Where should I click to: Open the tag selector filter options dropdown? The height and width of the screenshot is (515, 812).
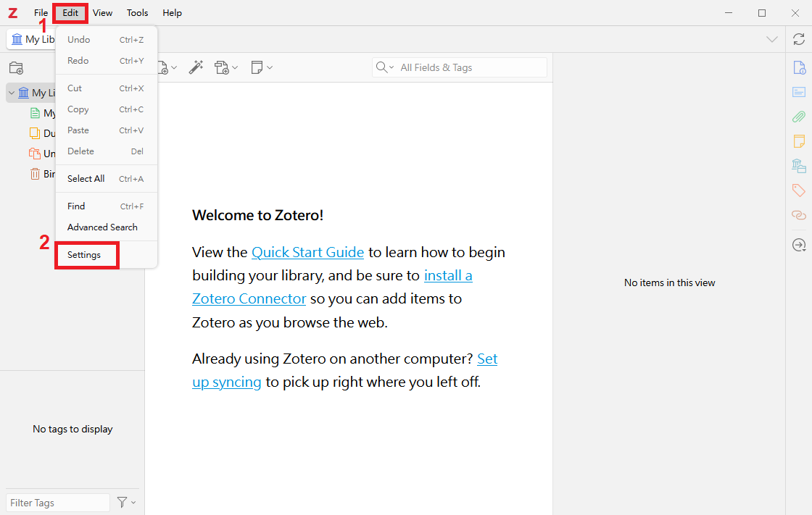pyautogui.click(x=126, y=502)
